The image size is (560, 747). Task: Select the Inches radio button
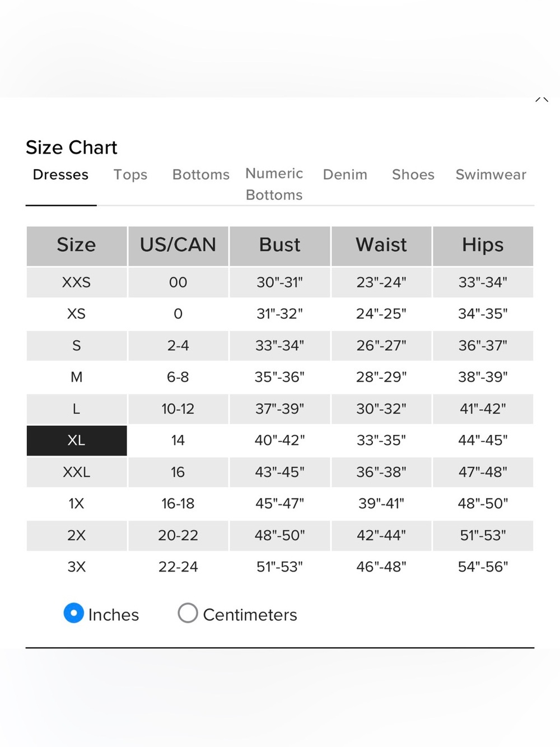[74, 613]
